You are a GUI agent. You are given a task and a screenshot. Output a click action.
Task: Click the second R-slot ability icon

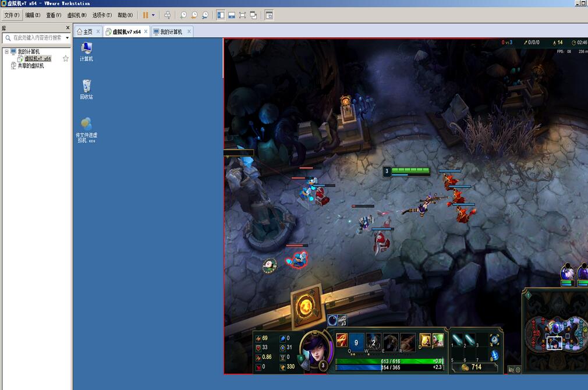(x=408, y=342)
